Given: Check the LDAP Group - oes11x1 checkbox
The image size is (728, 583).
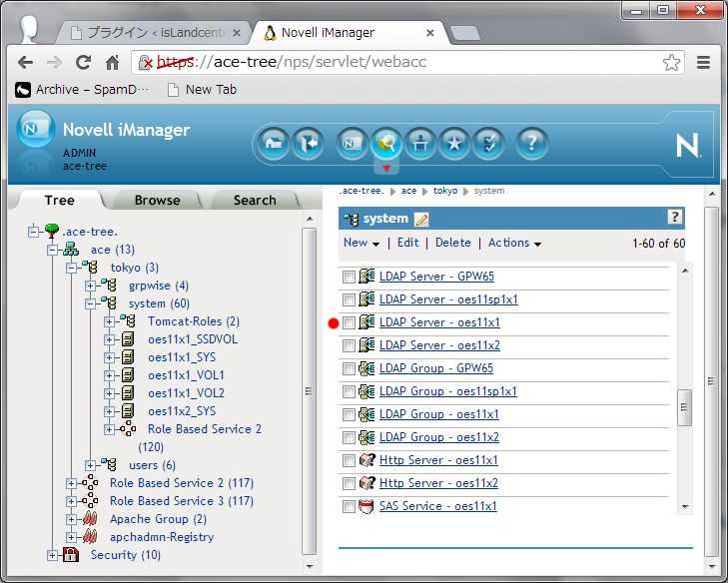Looking at the screenshot, I should point(349,414).
